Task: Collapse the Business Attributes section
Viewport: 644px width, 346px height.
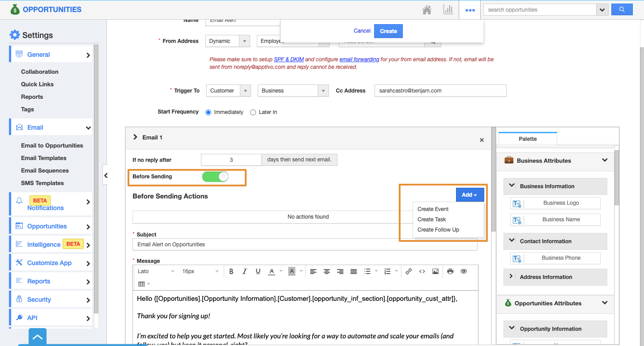Action: pos(605,160)
